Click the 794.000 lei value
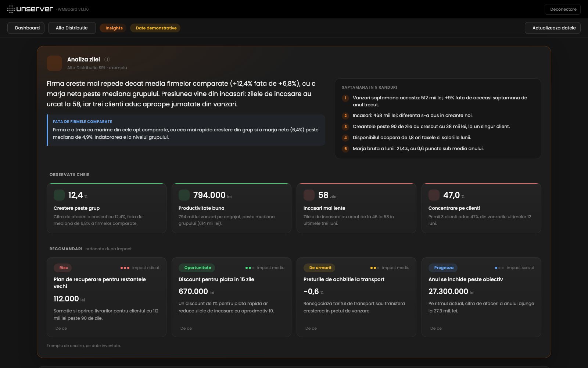This screenshot has width=588, height=368. click(x=212, y=195)
